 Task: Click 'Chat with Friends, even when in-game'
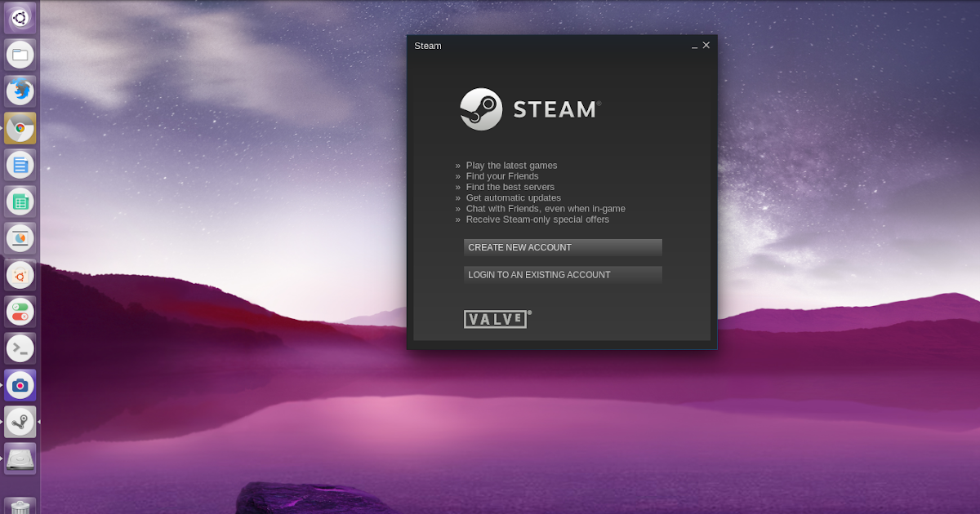point(546,209)
